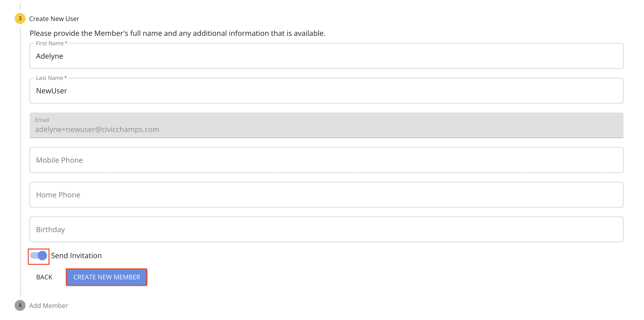Toggle the Send Invitation switch
The image size is (644, 320).
(x=39, y=256)
